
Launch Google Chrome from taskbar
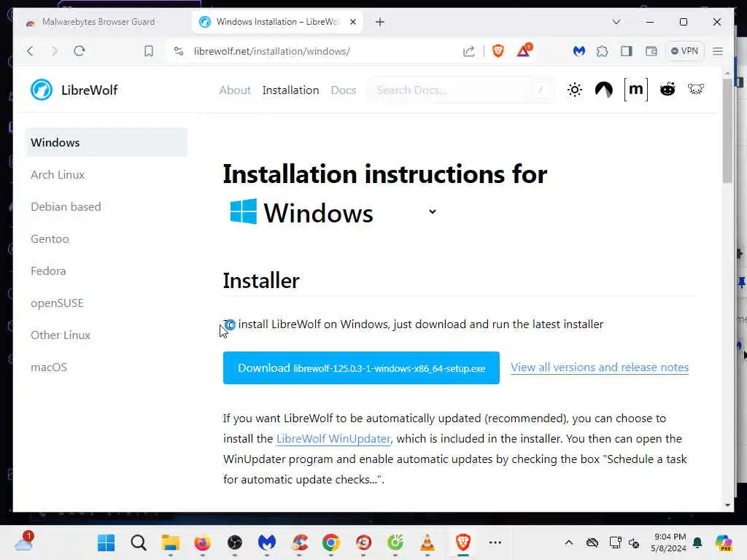(x=331, y=542)
